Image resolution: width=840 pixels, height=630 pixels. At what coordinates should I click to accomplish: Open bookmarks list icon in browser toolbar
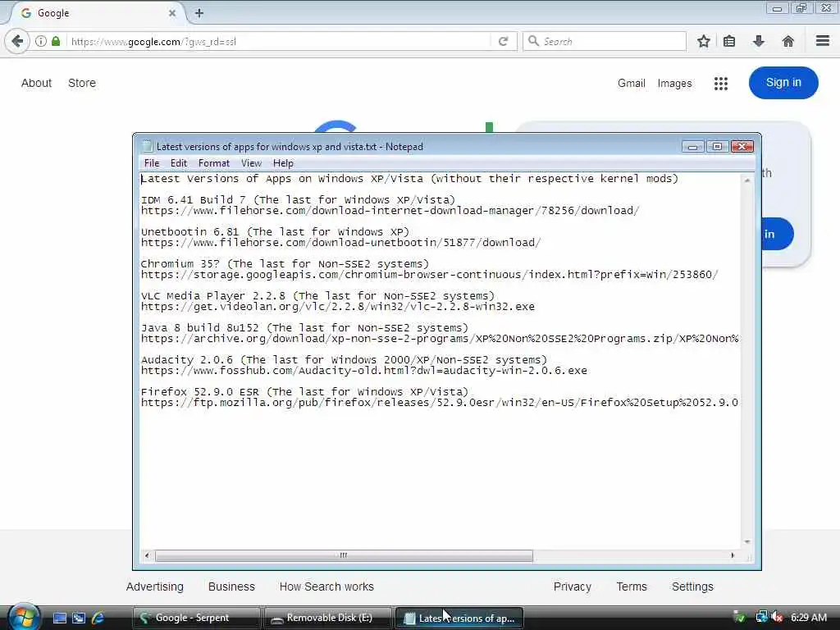tap(729, 41)
